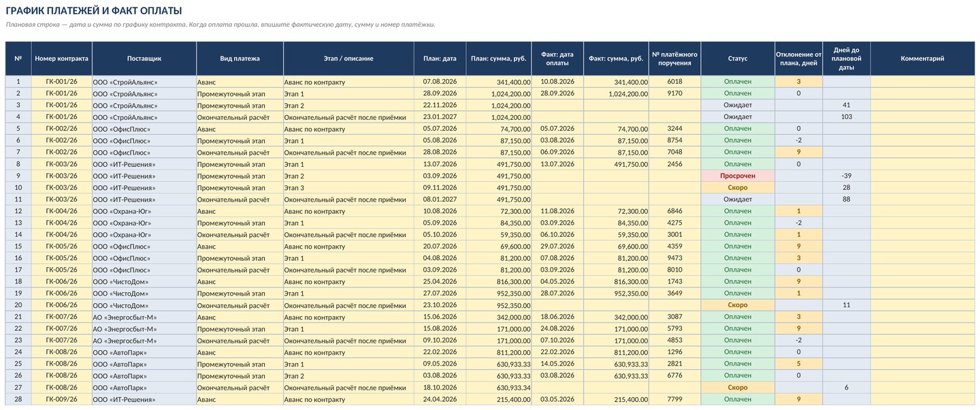The image size is (980, 410).
Task: Select the "№ платёжного поручения" header
Action: [x=674, y=59]
